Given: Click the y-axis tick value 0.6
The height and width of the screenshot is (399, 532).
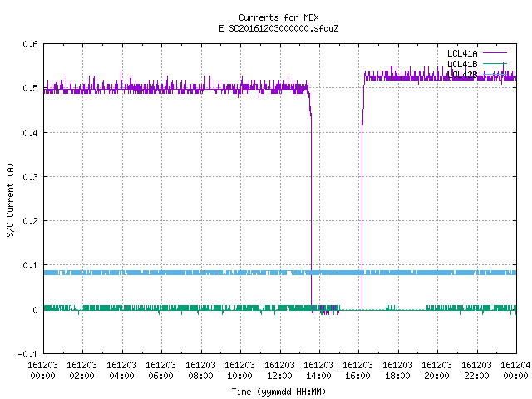Looking at the screenshot, I should pyautogui.click(x=30, y=44).
